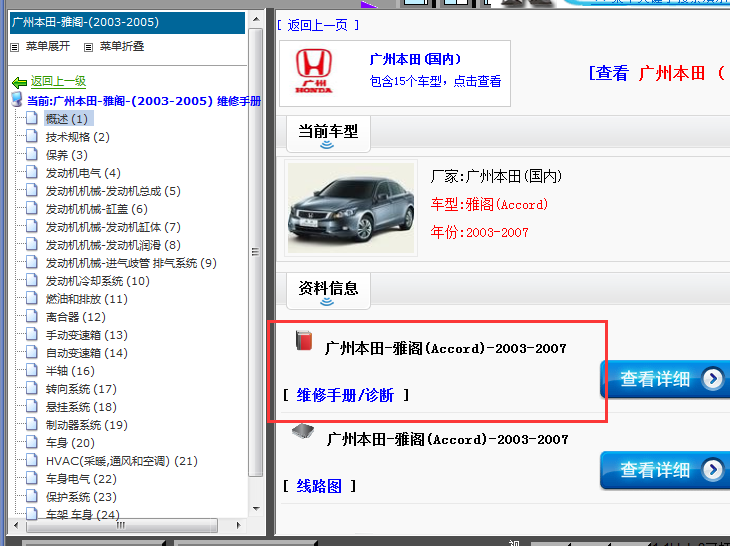The width and height of the screenshot is (730, 546).
Task: Select 发动机冷却系统 (10) item
Action: coord(98,281)
